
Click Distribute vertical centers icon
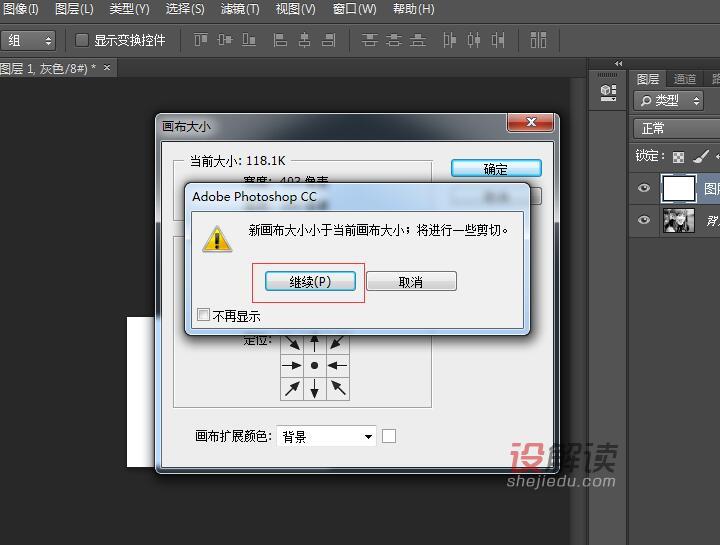(393, 40)
